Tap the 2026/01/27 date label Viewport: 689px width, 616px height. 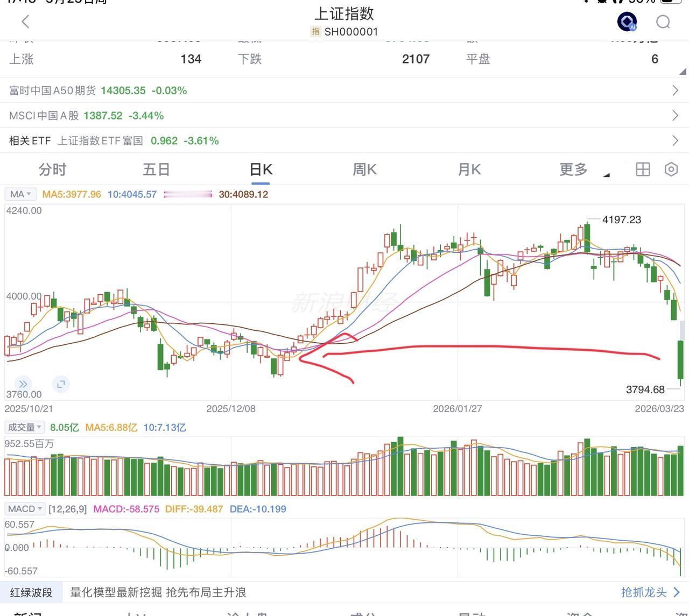click(458, 409)
